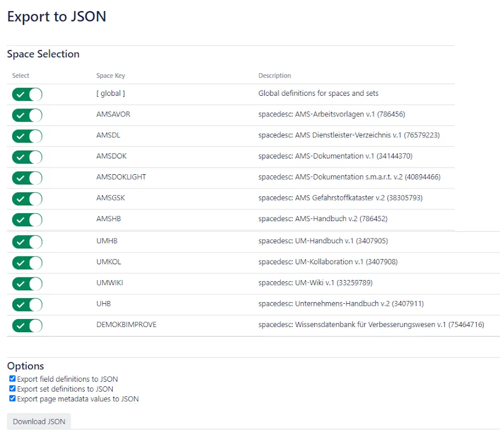Toggle the AMSDL space switch

click(27, 136)
